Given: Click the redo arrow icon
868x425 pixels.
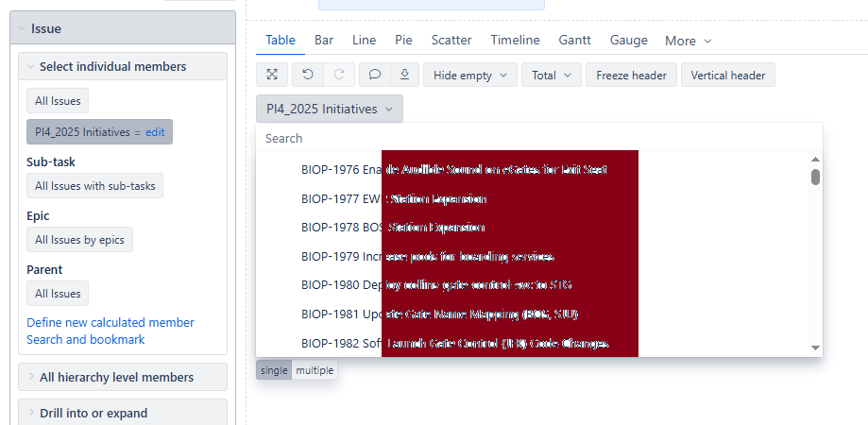Looking at the screenshot, I should [x=339, y=75].
